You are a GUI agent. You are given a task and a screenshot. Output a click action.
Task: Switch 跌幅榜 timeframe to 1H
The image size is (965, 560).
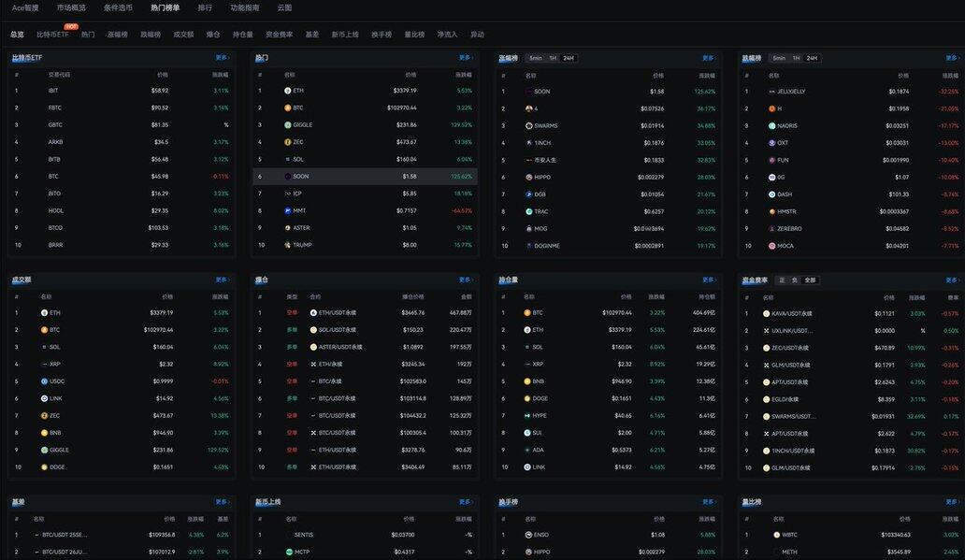coord(796,58)
